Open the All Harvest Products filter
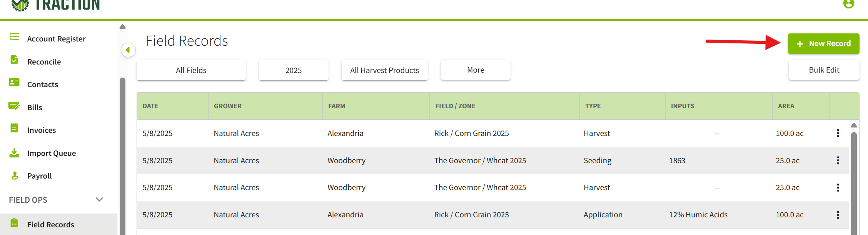Viewport: 868px width, 235px height. click(x=385, y=70)
